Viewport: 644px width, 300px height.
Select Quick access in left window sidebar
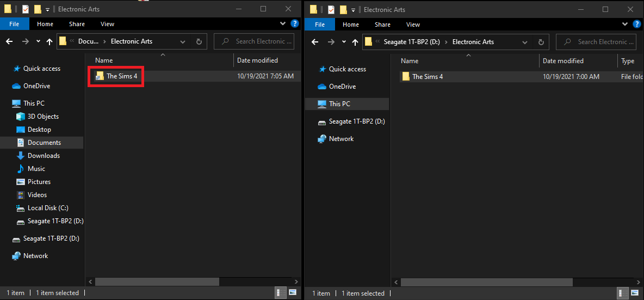click(x=42, y=69)
